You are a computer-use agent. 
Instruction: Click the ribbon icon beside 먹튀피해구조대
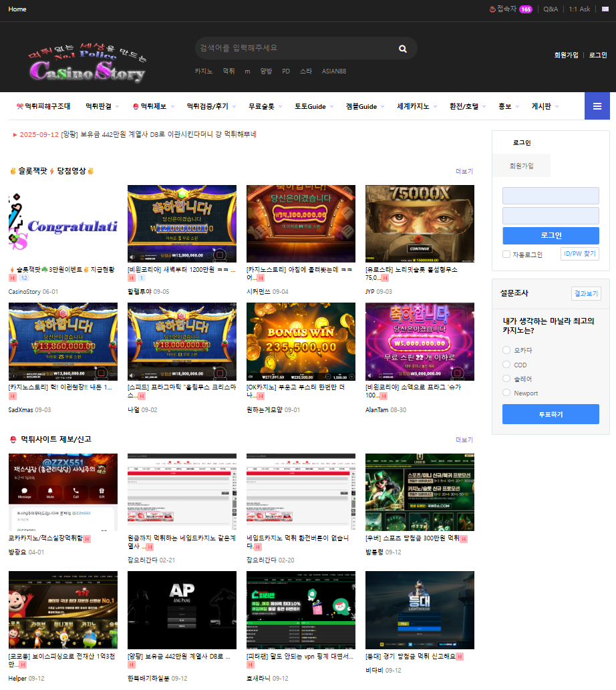coord(19,106)
